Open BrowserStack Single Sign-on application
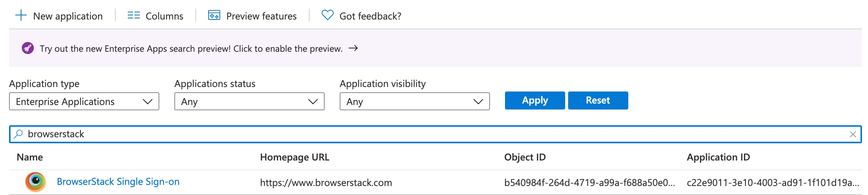 (118, 182)
